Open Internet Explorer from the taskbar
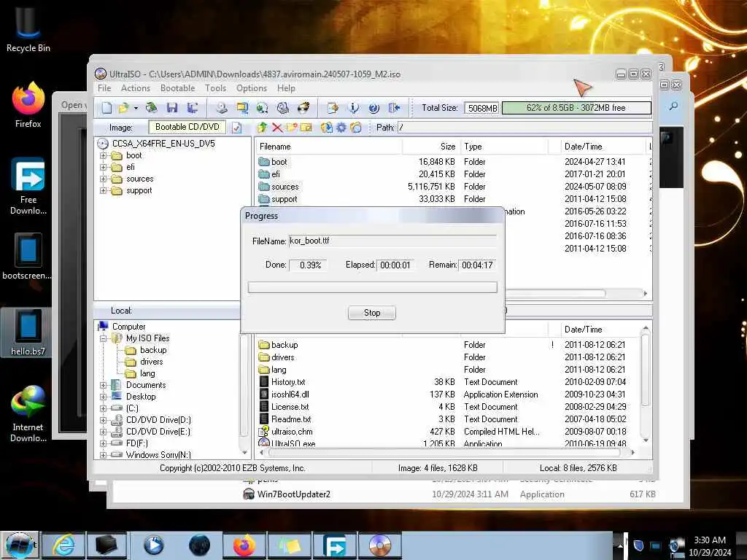747x560 pixels. tap(63, 545)
